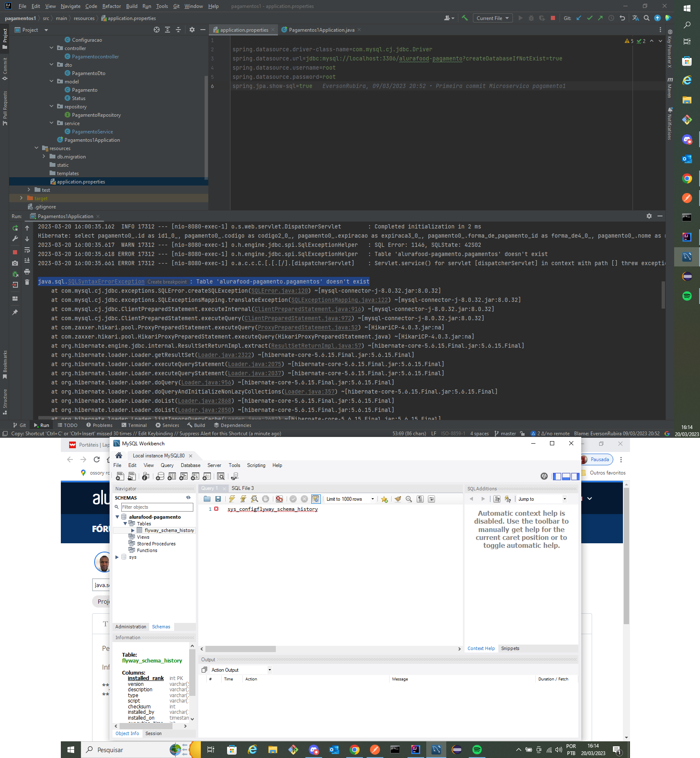This screenshot has height=758, width=700.
Task: Toggle scroll to end in Run console
Action: pyautogui.click(x=27, y=261)
